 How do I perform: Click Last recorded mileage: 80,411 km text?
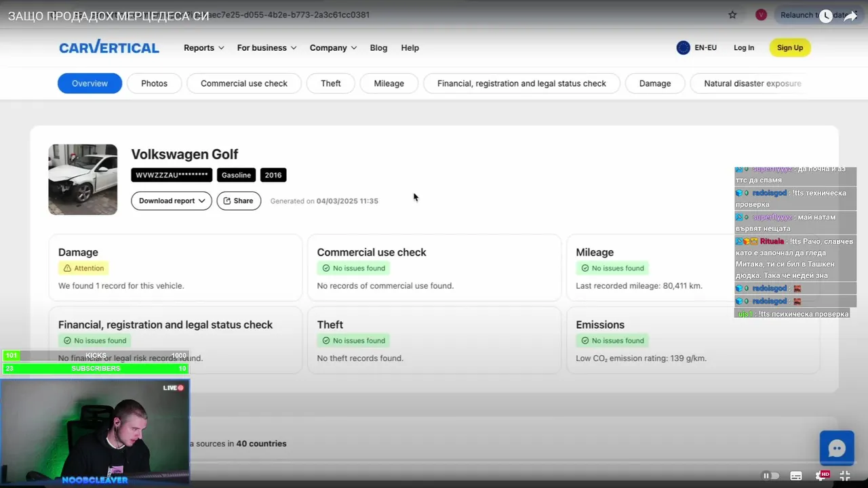[639, 286]
